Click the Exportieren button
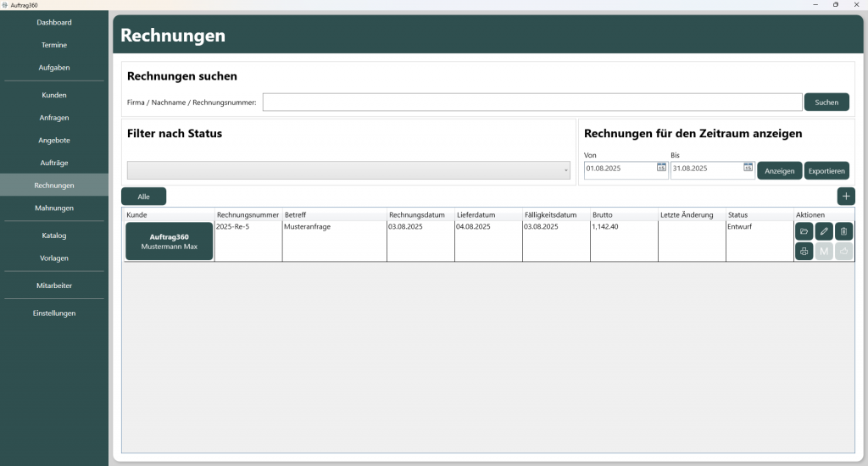 [x=826, y=170]
